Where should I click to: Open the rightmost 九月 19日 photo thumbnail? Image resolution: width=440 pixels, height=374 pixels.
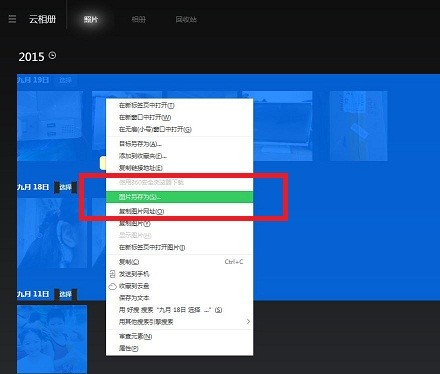tap(359, 126)
